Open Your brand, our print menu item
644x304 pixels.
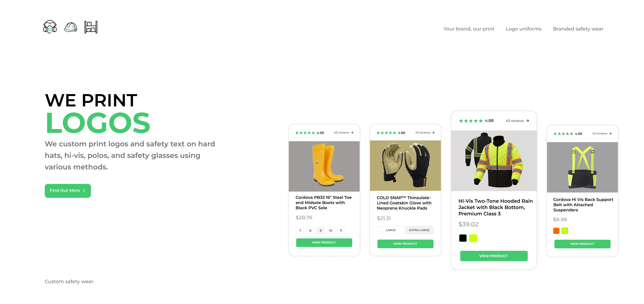[x=469, y=29]
